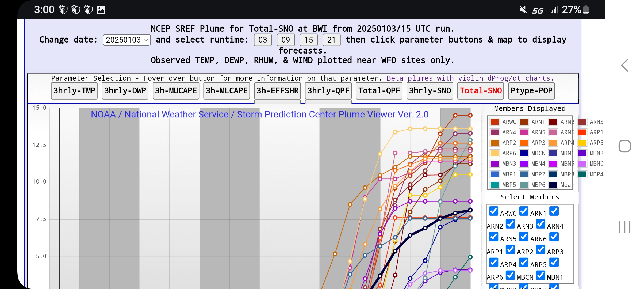Select runtime 21
The image size is (644, 289).
[x=331, y=40]
